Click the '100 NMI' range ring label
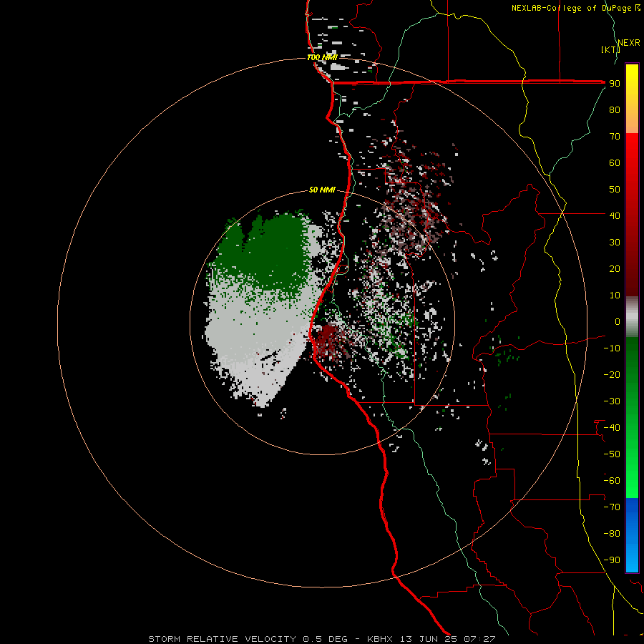 (x=322, y=57)
